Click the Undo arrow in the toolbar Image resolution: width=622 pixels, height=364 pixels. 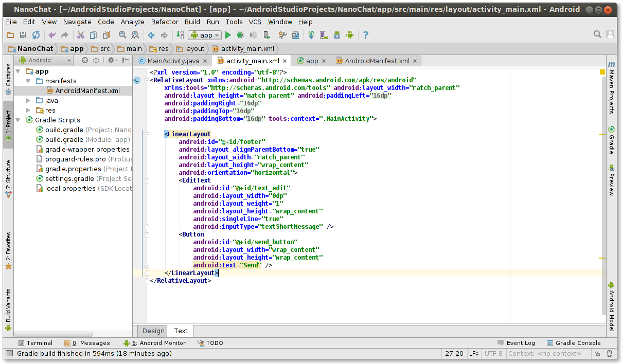[52, 35]
